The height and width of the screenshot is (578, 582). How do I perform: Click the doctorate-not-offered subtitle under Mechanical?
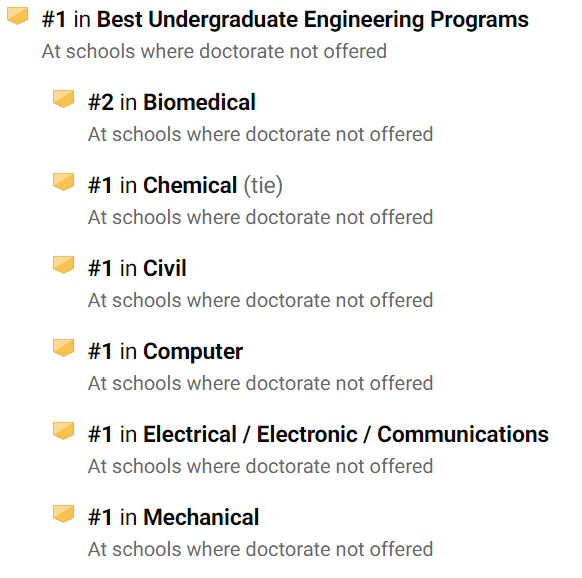tap(261, 549)
